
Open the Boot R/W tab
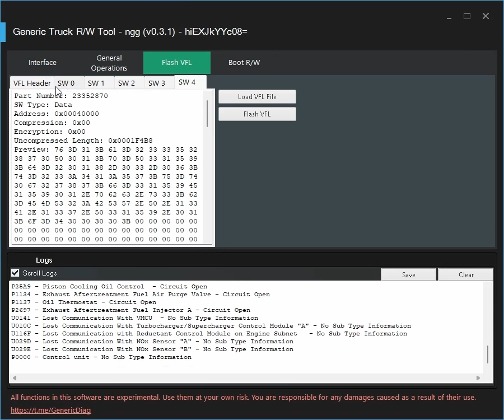pos(244,63)
